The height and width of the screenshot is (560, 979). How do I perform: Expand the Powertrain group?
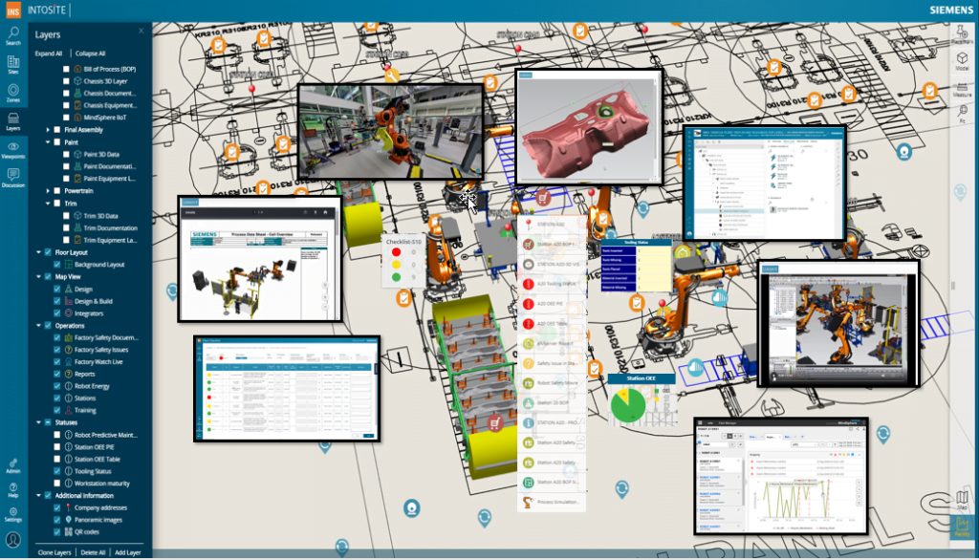click(x=48, y=191)
